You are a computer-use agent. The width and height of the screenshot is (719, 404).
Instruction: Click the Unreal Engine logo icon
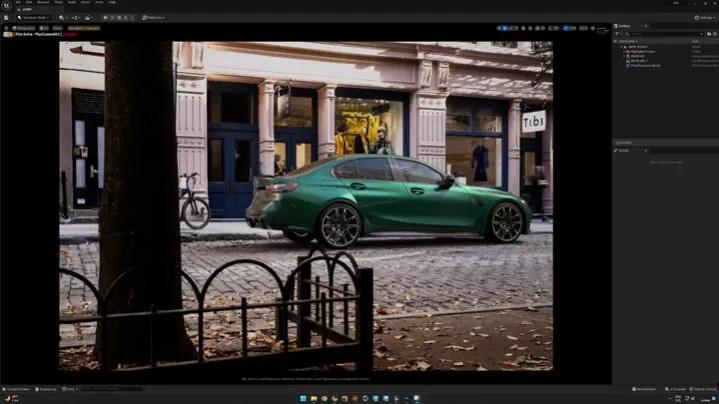pos(8,5)
